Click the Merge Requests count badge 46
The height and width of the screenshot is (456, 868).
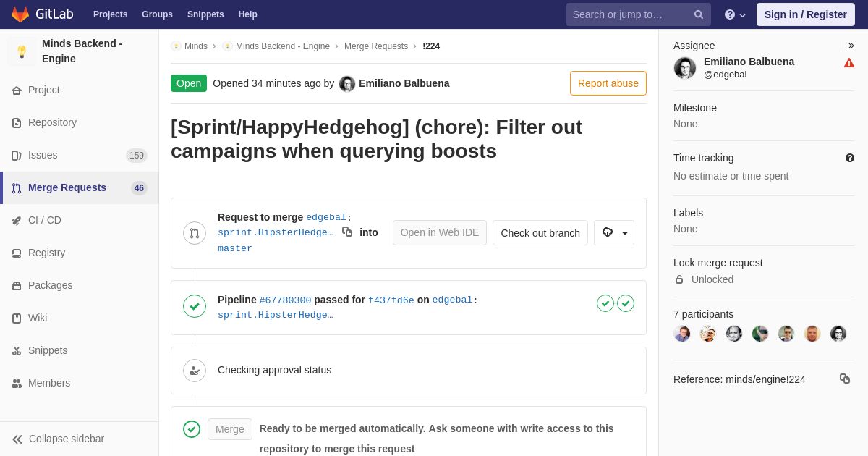click(x=139, y=188)
